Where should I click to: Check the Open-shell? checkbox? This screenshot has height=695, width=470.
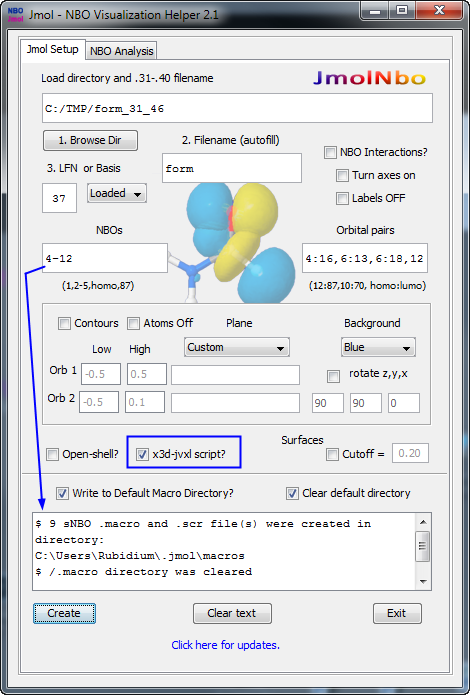[x=52, y=454]
